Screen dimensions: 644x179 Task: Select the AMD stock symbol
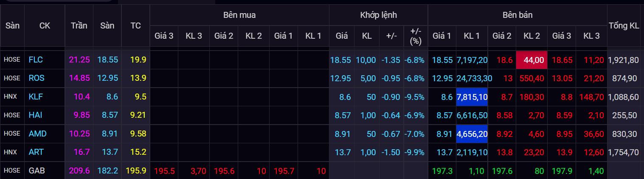click(37, 134)
